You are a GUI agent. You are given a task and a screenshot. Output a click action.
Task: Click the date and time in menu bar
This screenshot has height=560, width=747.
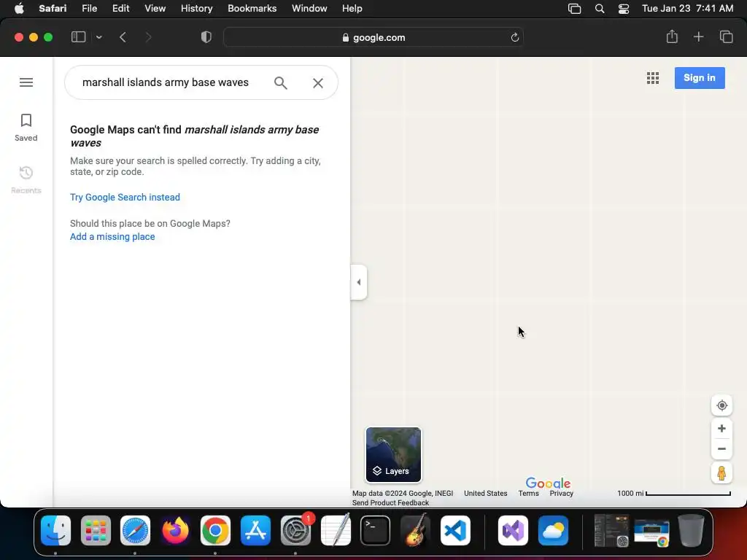coord(687,9)
